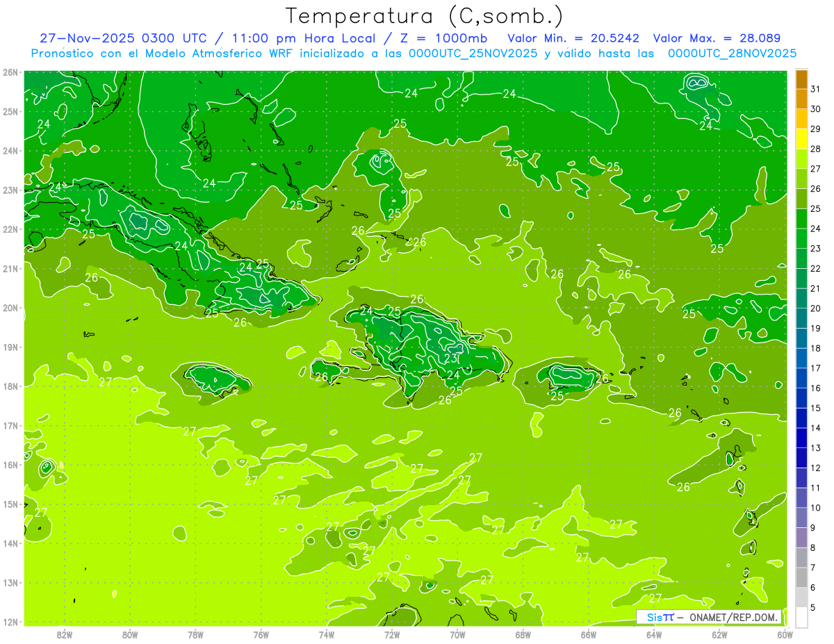The width and height of the screenshot is (834, 644).
Task: Pick the brown swatch above the 31 label
Action: (801, 79)
